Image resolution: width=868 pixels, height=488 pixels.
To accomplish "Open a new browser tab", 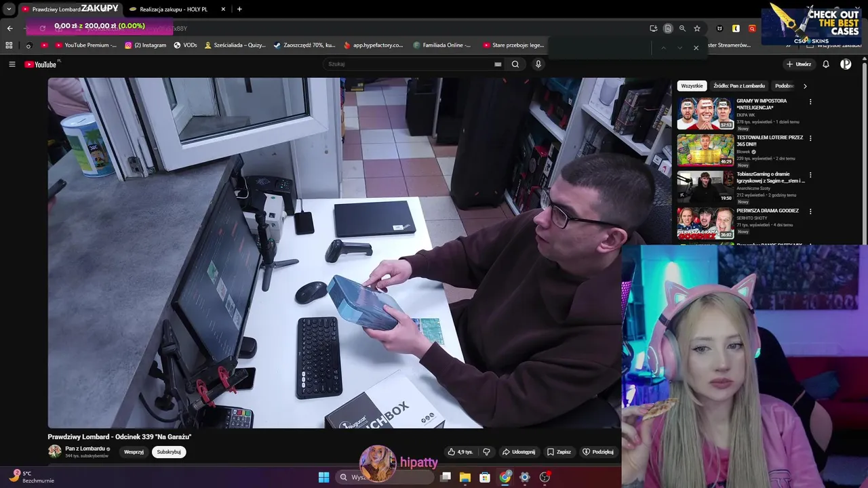I will pyautogui.click(x=239, y=9).
